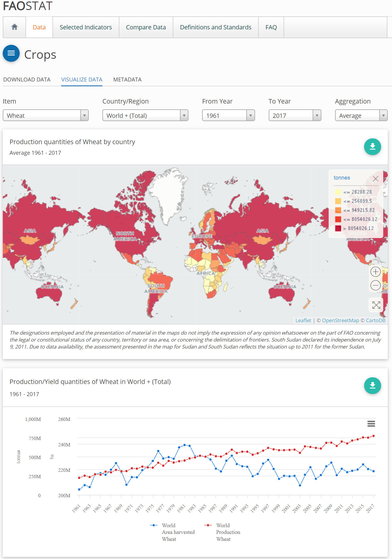The height and width of the screenshot is (559, 392).
Task: Download the production/yield chart
Action: (372, 385)
